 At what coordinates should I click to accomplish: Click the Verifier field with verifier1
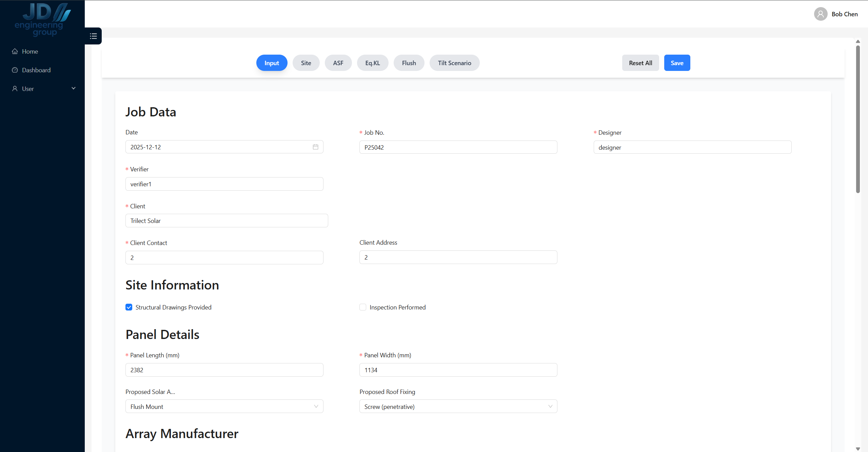(224, 184)
